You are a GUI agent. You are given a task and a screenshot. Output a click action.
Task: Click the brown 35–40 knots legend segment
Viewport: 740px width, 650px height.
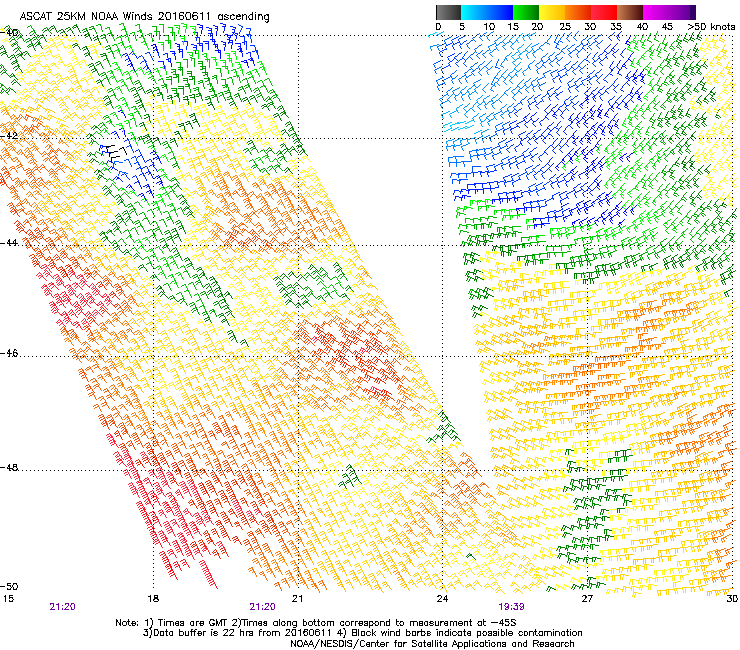click(630, 12)
